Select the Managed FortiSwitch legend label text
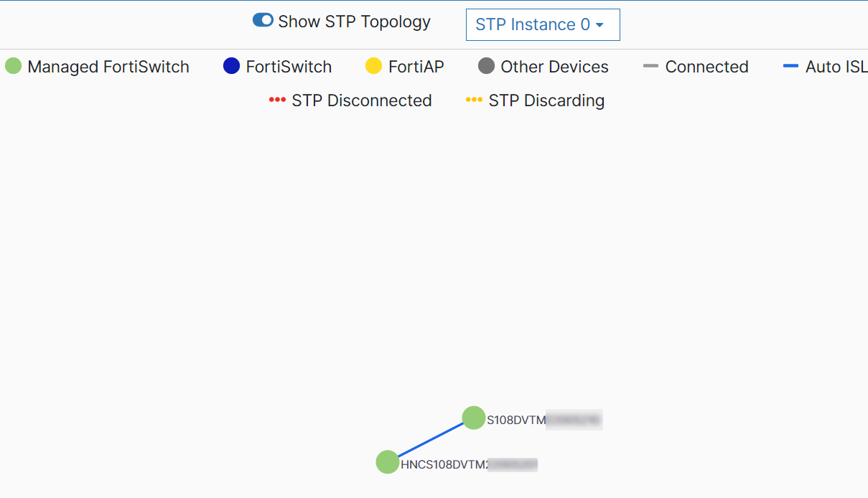 point(108,66)
